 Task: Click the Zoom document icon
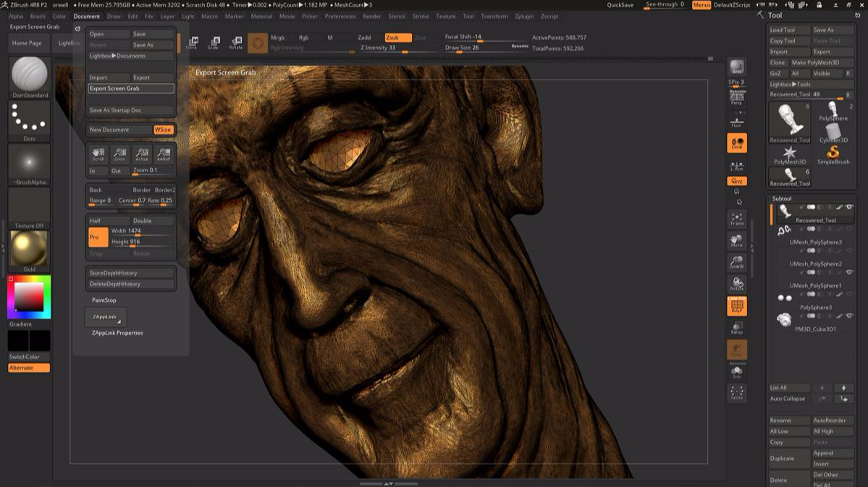(119, 154)
